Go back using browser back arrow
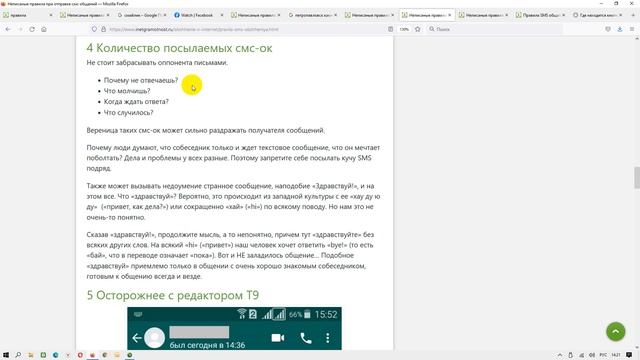Viewport: 640px width, 360px height. pos(8,29)
